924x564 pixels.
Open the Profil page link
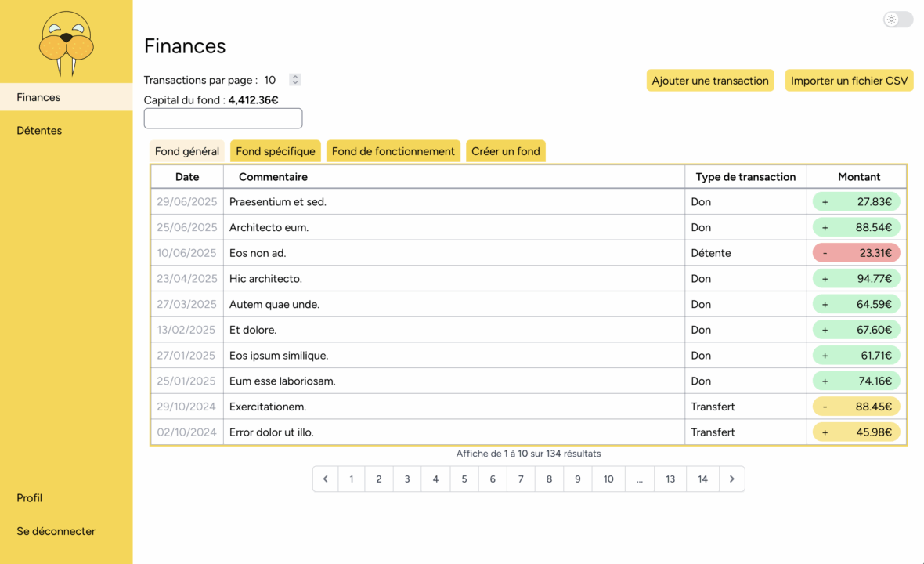pyautogui.click(x=30, y=498)
